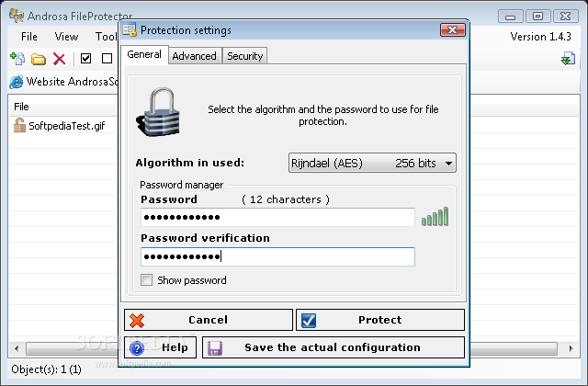The width and height of the screenshot is (588, 386).
Task: Click Save the actual configuration button
Action: (334, 347)
